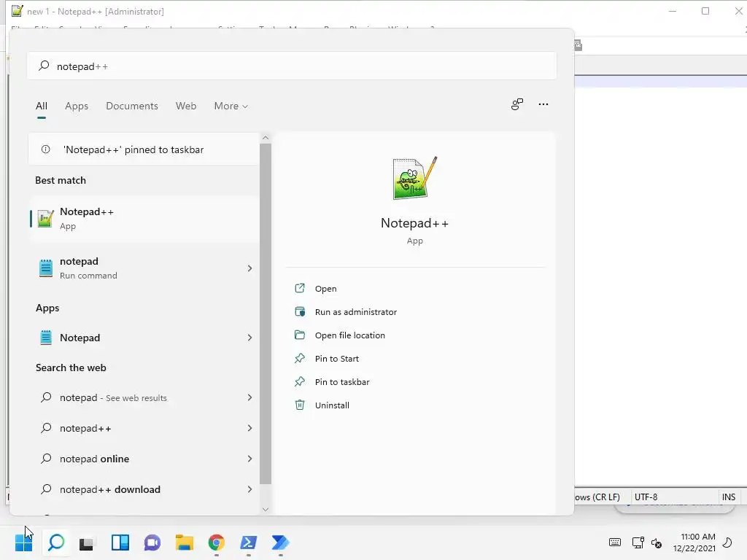Viewport: 747px width, 560px height.
Task: Choose Uninstall for Notepad++
Action: pyautogui.click(x=332, y=405)
